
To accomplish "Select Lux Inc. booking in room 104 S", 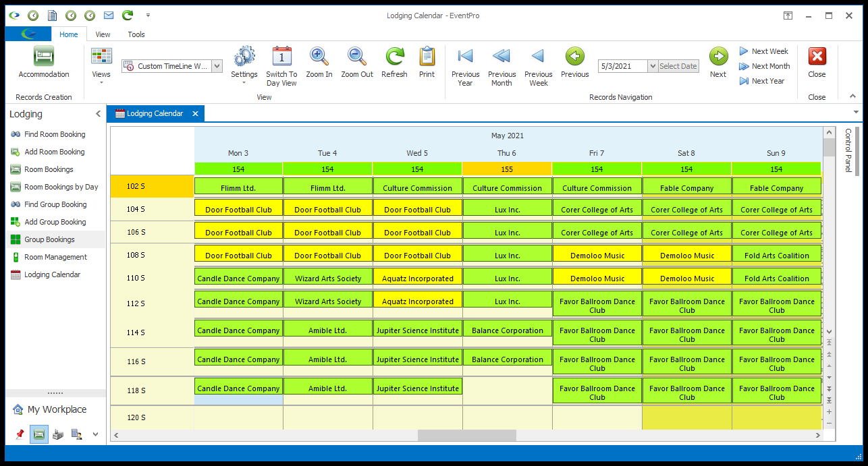I will 508,209.
